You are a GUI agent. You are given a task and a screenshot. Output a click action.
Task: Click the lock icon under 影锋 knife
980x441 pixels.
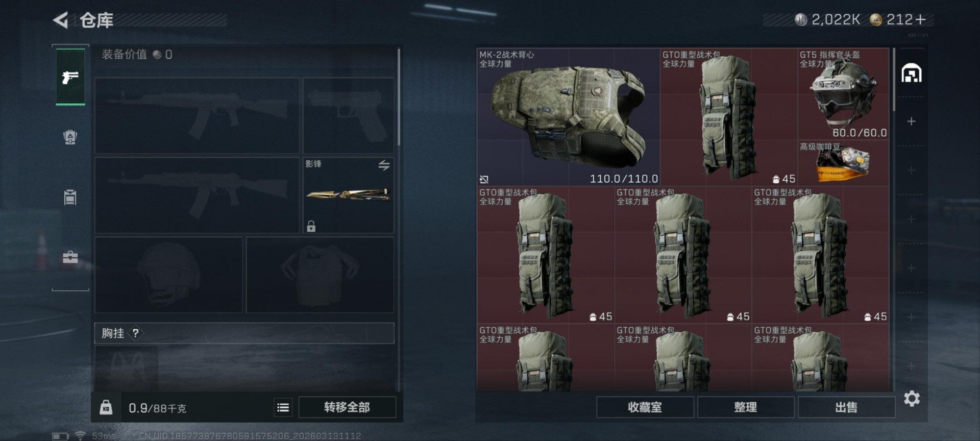(x=311, y=226)
